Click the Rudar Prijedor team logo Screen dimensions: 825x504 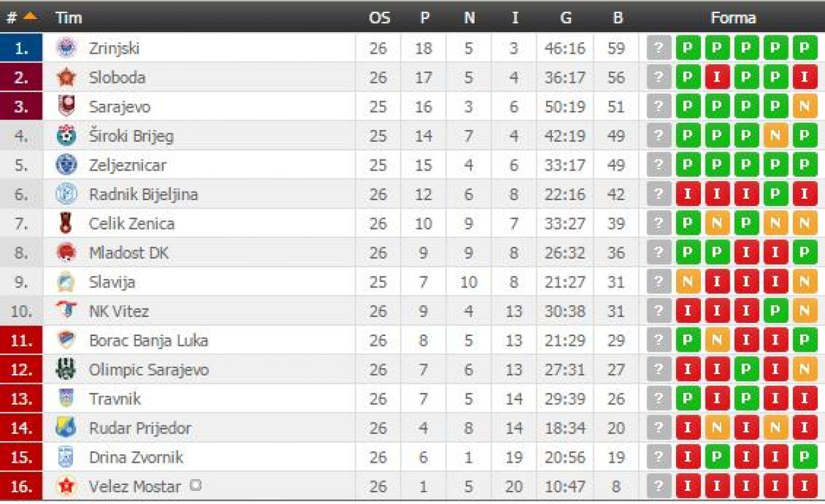[66, 428]
